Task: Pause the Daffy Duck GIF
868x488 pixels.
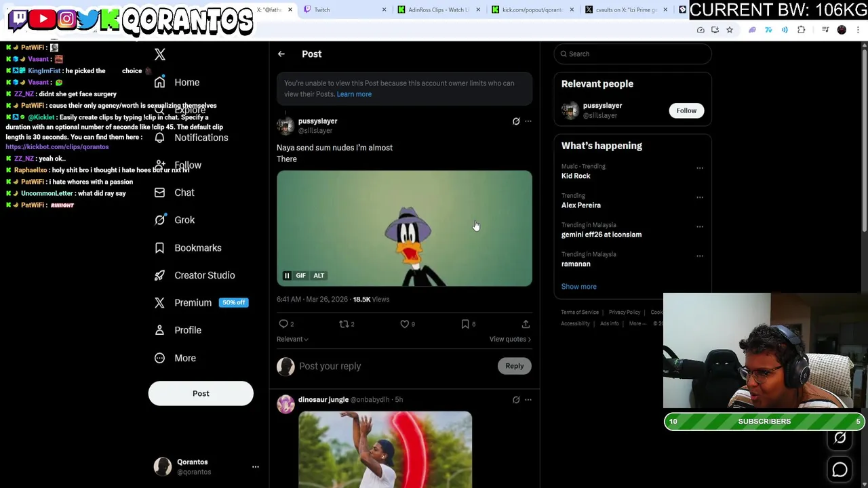Action: pos(287,275)
